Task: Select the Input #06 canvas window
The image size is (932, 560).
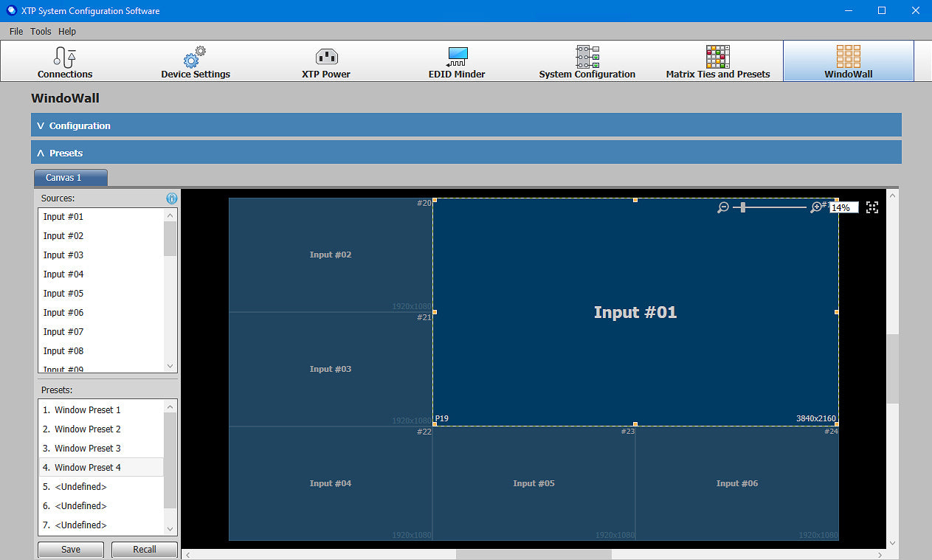Action: [x=737, y=483]
